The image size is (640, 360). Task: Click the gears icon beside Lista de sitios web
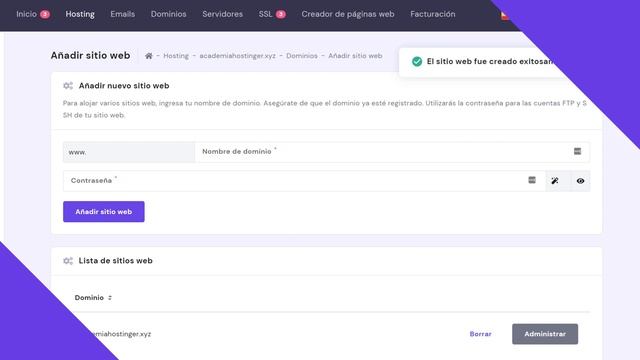[68, 261]
